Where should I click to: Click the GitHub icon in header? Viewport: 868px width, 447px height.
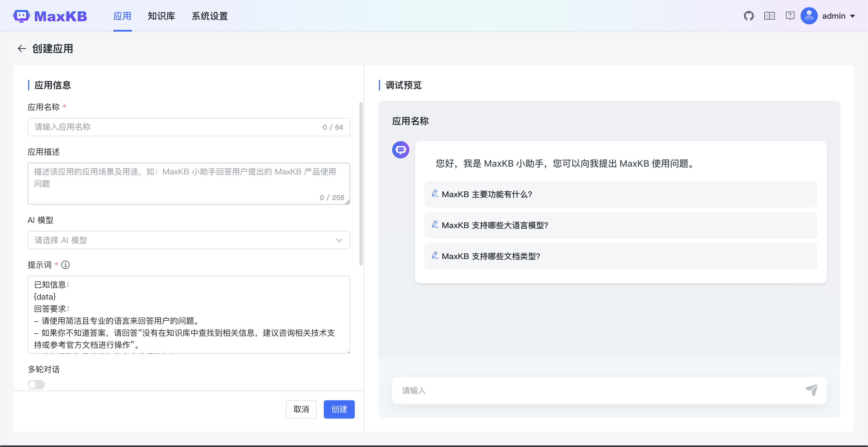pyautogui.click(x=748, y=16)
